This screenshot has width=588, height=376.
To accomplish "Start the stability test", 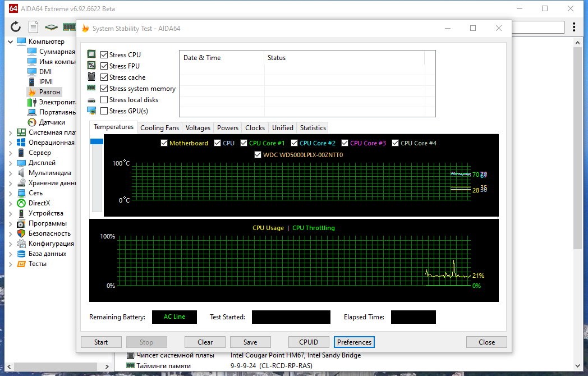I will pyautogui.click(x=101, y=342).
